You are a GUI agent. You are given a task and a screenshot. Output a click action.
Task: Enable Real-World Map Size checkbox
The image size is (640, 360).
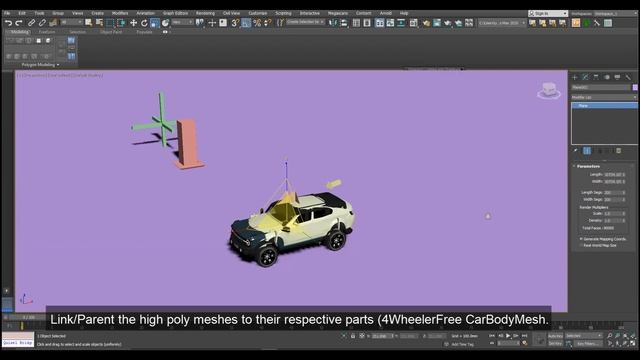(581, 245)
